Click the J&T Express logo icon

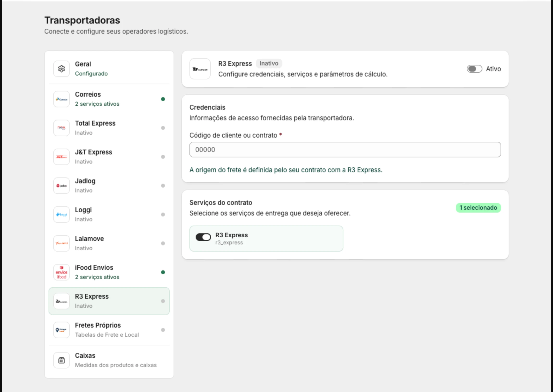click(62, 157)
